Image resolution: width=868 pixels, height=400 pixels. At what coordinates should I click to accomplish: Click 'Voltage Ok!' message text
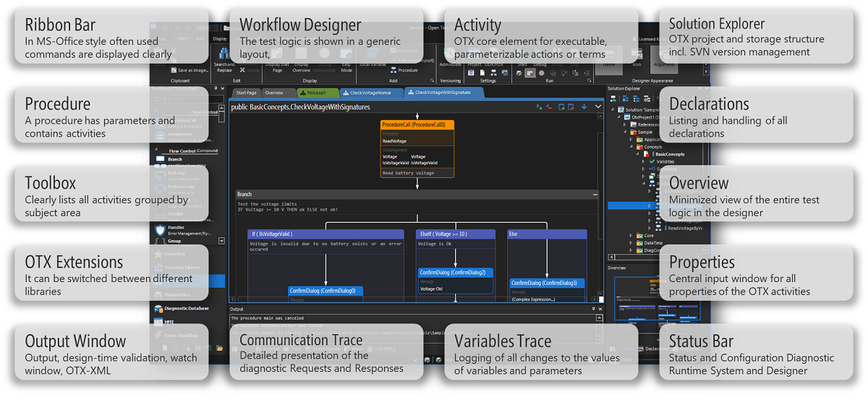[433, 289]
